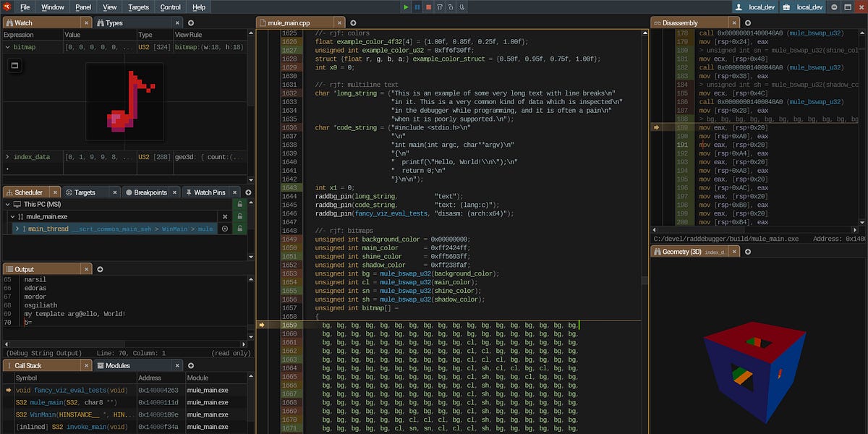Viewport: 868px width, 434px height.
Task: Open the Targets menu
Action: tap(137, 7)
